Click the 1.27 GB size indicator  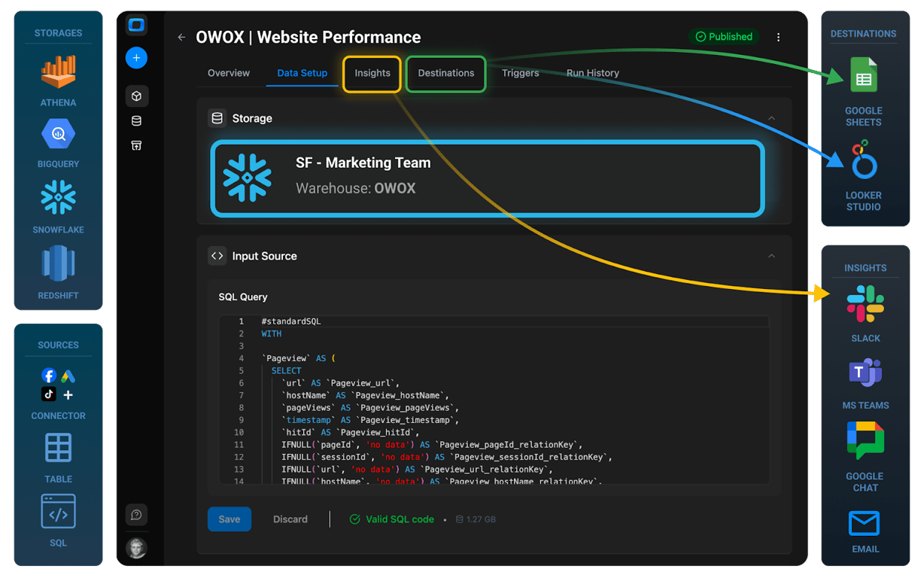click(476, 519)
